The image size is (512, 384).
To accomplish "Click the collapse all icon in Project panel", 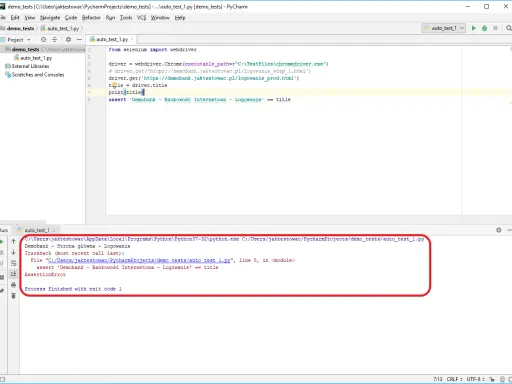I will pos(55,40).
